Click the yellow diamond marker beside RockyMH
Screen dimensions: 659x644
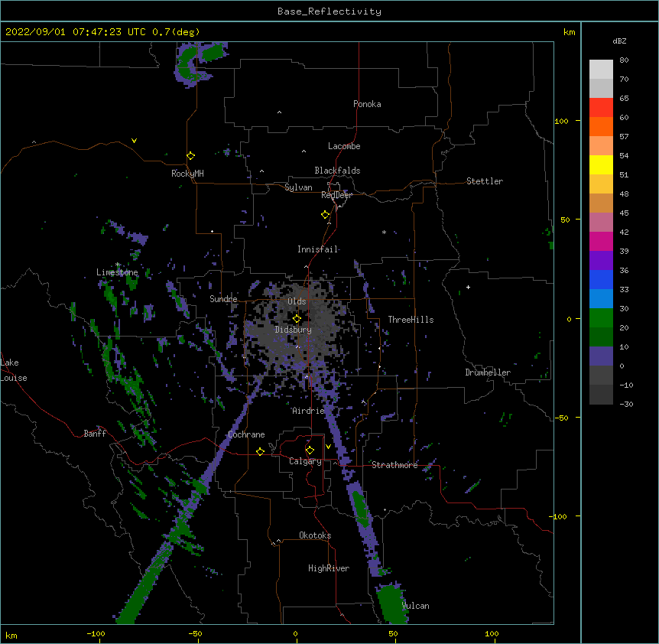[190, 156]
